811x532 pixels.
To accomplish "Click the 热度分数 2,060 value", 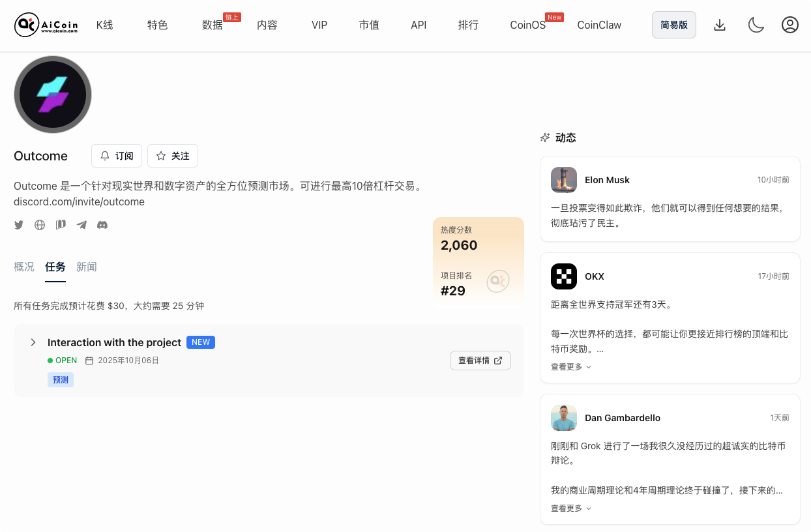I will point(459,245).
